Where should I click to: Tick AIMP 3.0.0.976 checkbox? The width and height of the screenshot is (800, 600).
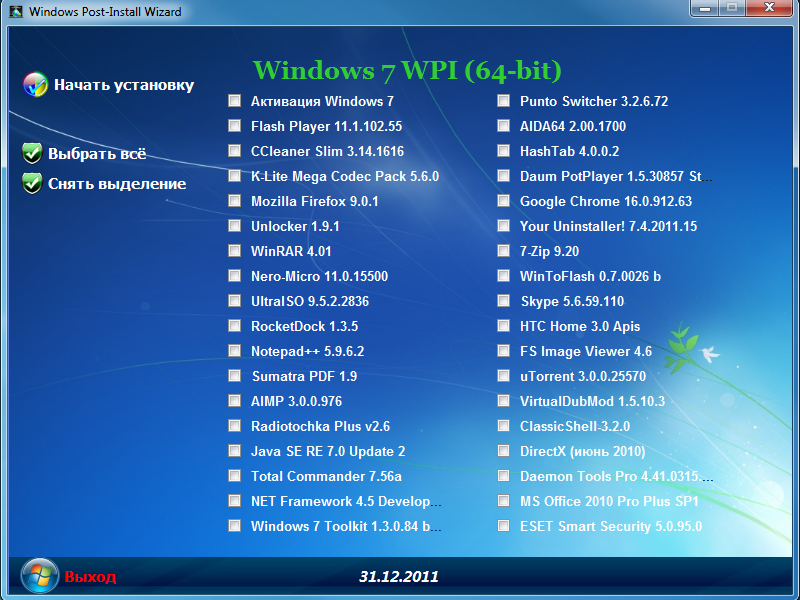click(x=234, y=401)
